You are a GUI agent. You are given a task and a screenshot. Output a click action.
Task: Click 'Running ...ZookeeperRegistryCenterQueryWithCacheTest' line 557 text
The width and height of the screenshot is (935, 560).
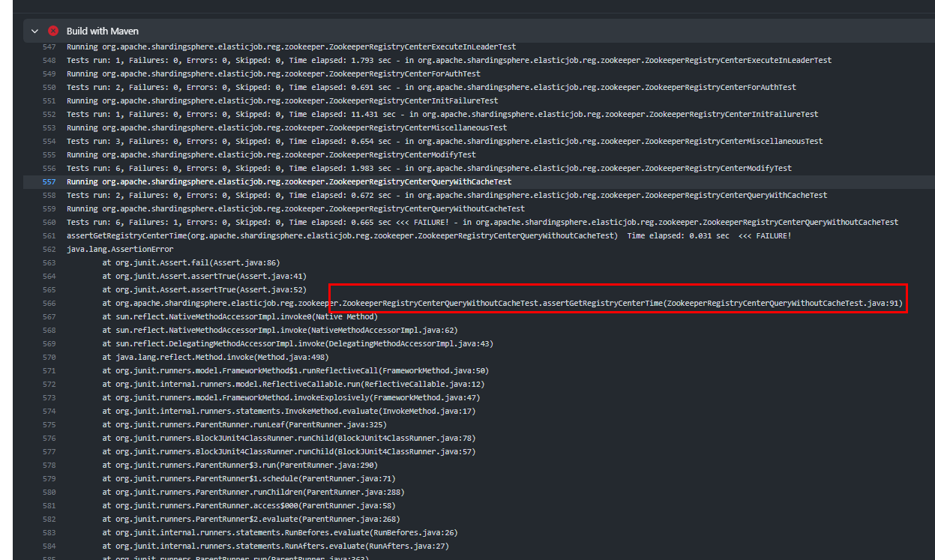pos(289,181)
